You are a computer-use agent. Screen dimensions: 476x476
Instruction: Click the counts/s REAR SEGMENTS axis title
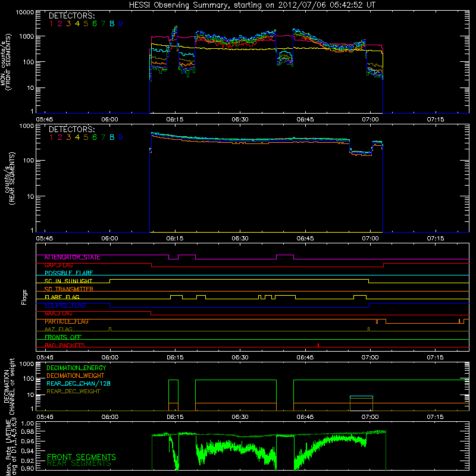coord(10,178)
